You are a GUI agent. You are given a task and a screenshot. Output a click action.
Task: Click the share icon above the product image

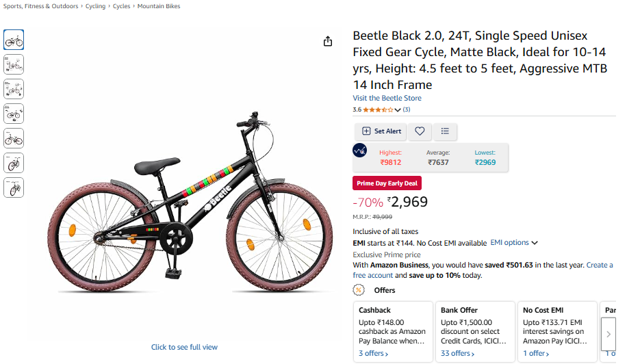coord(328,41)
